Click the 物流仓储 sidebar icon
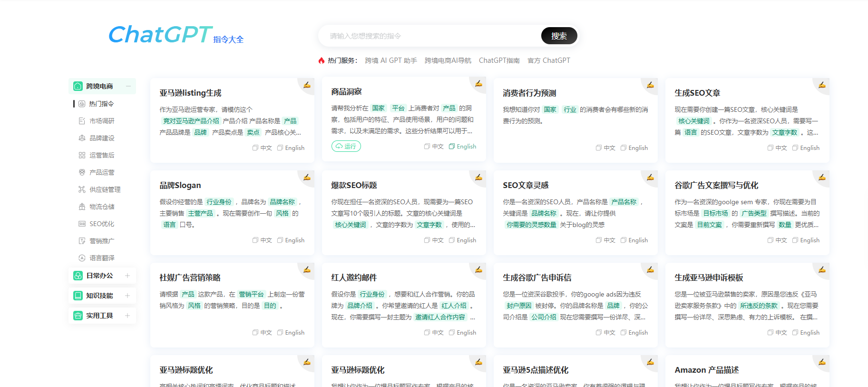Screen dimensions: 868x387 point(82,207)
